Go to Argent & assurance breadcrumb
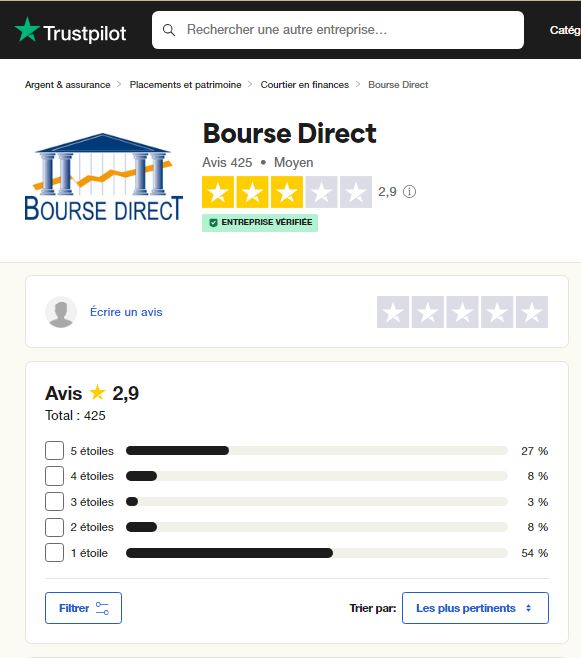This screenshot has height=658, width=581. [68, 85]
